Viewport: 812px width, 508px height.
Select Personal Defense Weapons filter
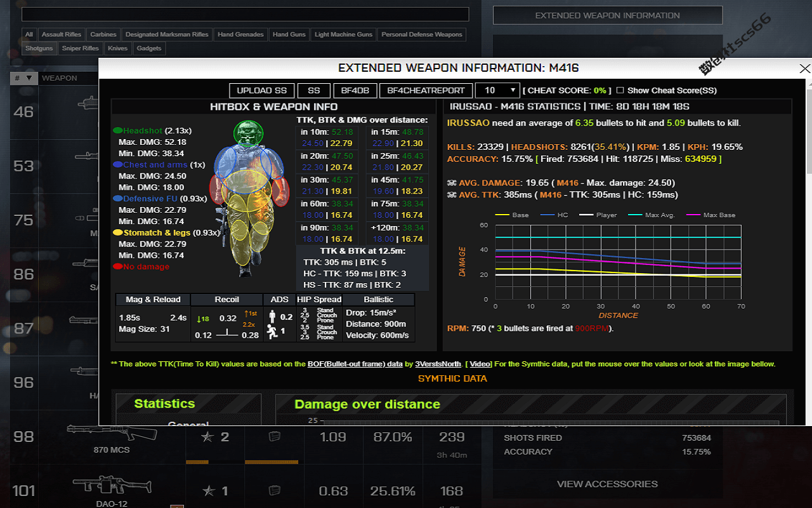pos(422,34)
